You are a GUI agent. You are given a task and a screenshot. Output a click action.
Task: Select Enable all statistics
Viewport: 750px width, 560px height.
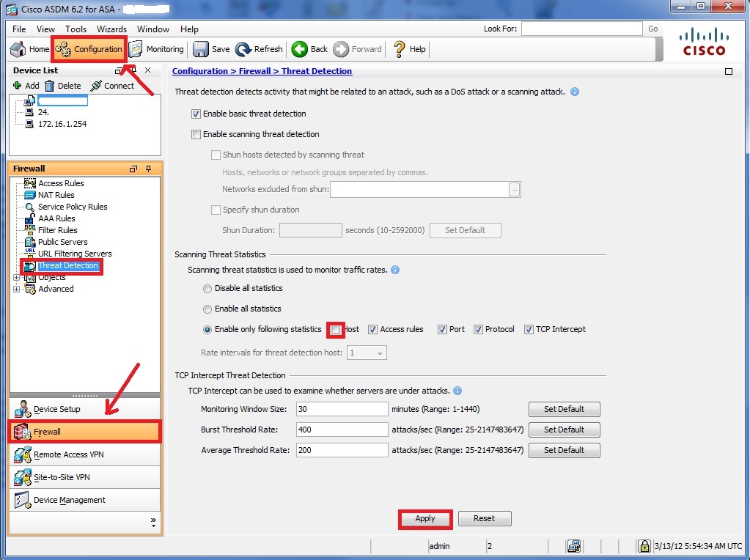(x=207, y=309)
